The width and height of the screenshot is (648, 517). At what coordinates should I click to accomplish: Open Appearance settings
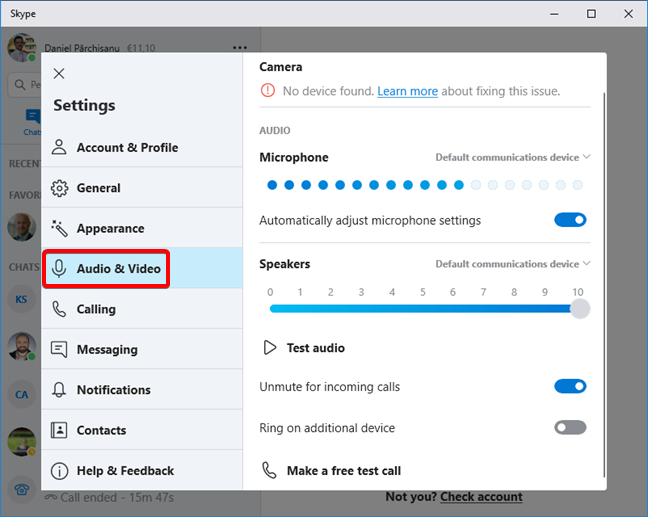[142, 228]
